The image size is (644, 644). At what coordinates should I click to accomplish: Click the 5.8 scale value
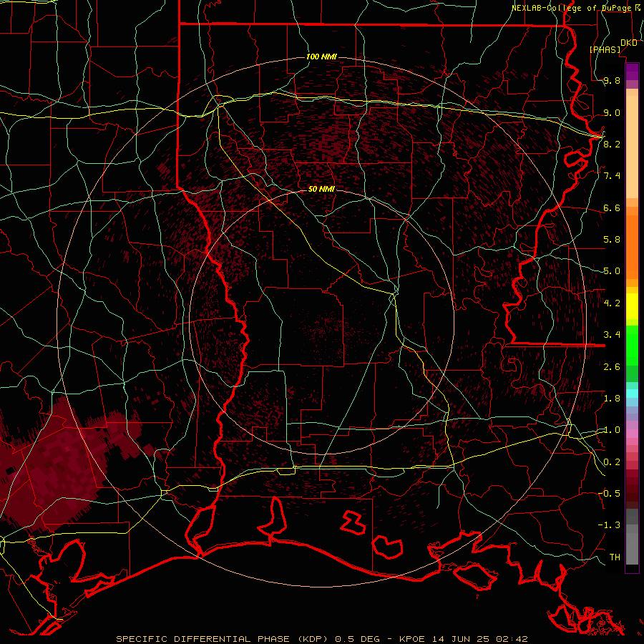(x=612, y=240)
